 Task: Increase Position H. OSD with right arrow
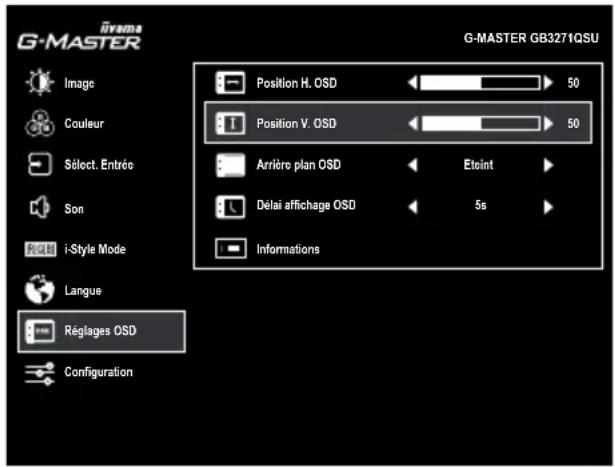pos(548,83)
